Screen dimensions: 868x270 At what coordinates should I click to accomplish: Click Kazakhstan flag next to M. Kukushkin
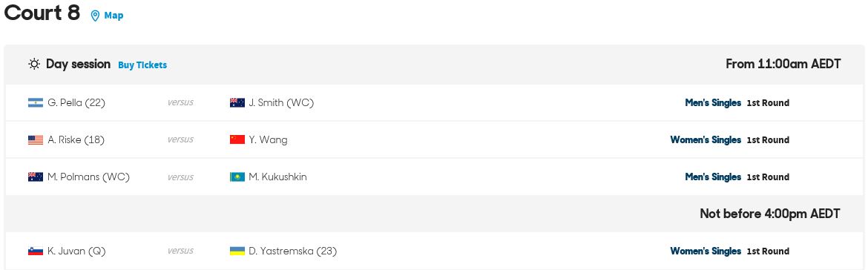pos(237,177)
